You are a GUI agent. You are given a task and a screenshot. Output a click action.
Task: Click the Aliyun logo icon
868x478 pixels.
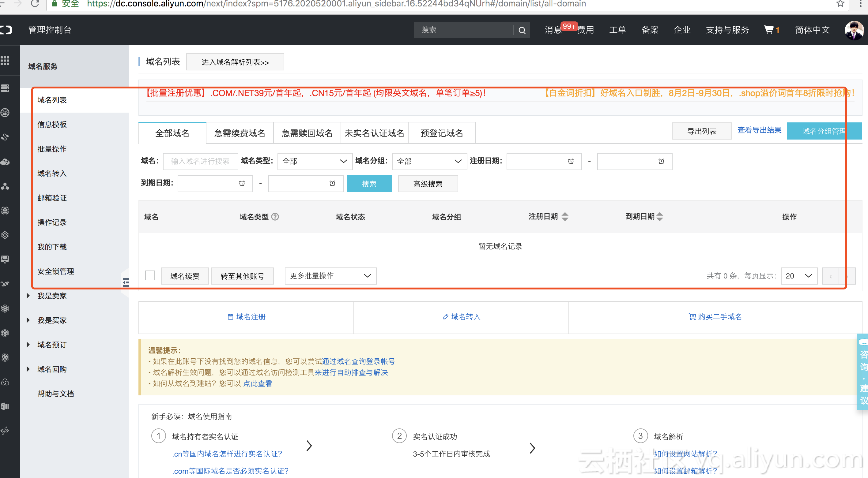point(6,30)
